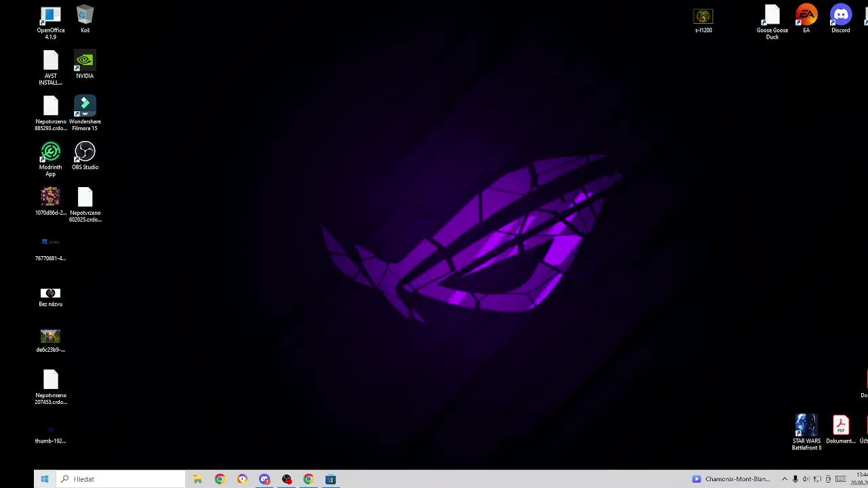Screen dimensions: 868x488
Task: Select the 1070d86d-2 image file
Action: (51, 201)
